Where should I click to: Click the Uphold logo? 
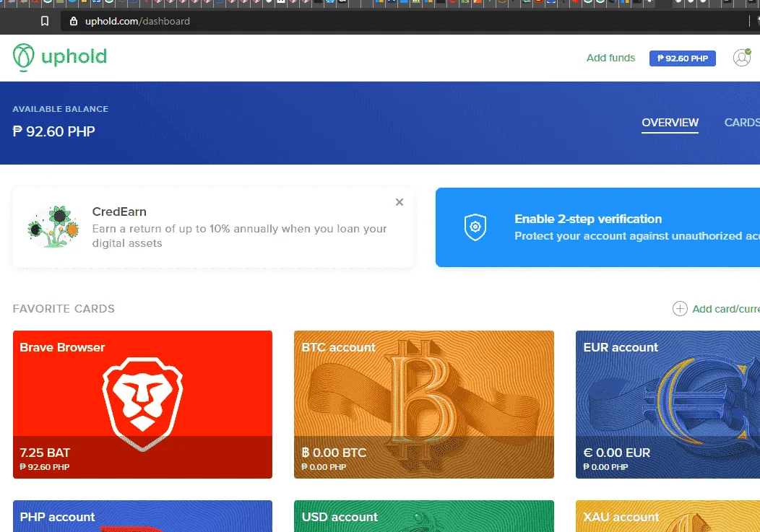coord(60,57)
